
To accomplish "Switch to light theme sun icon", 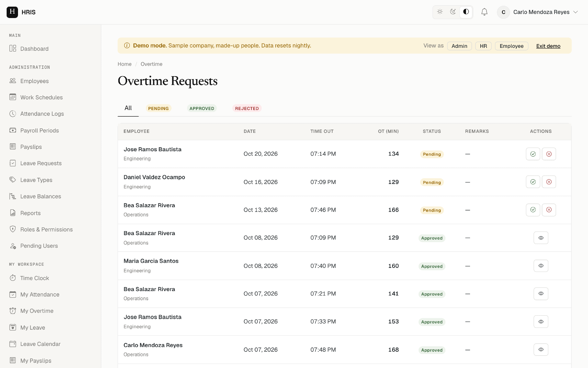I will (x=440, y=12).
